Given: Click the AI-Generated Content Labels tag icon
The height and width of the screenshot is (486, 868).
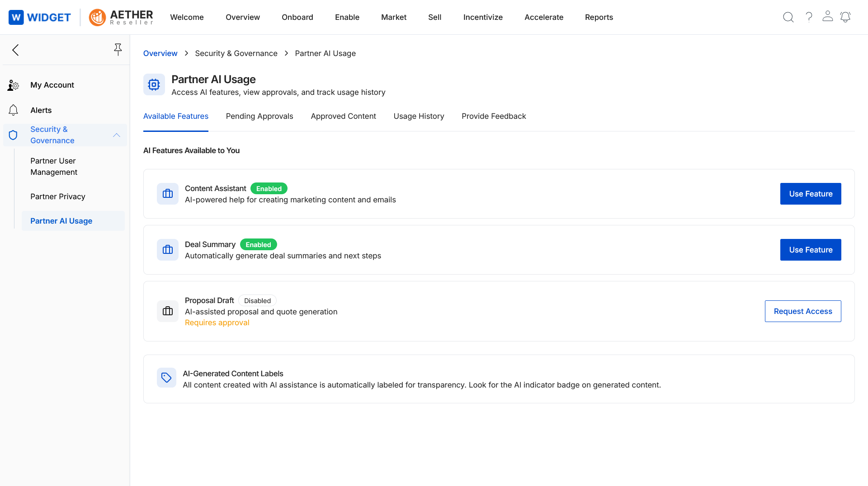Looking at the screenshot, I should pyautogui.click(x=166, y=378).
